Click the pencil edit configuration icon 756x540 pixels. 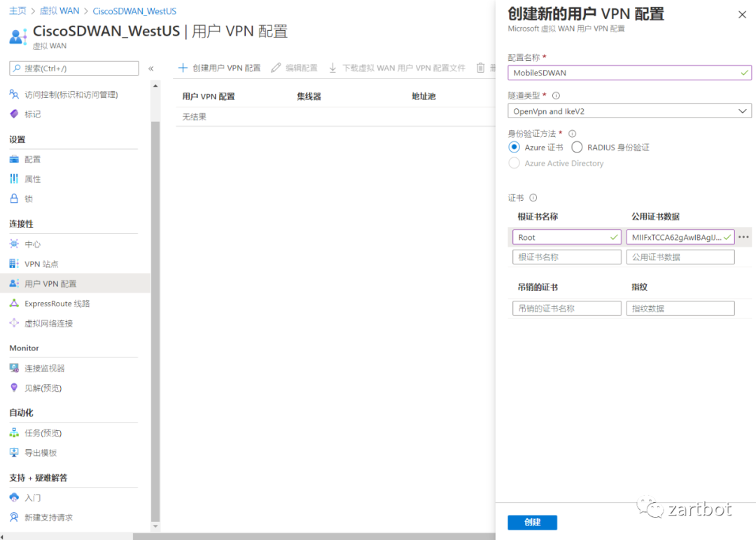pyautogui.click(x=276, y=68)
